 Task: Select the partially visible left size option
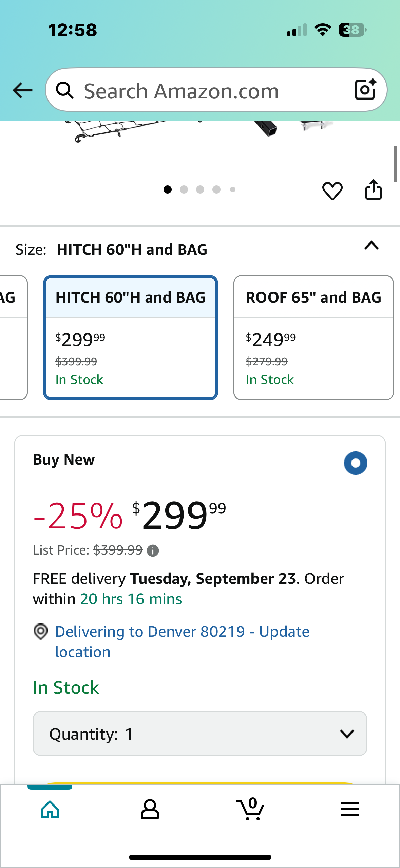(x=14, y=338)
